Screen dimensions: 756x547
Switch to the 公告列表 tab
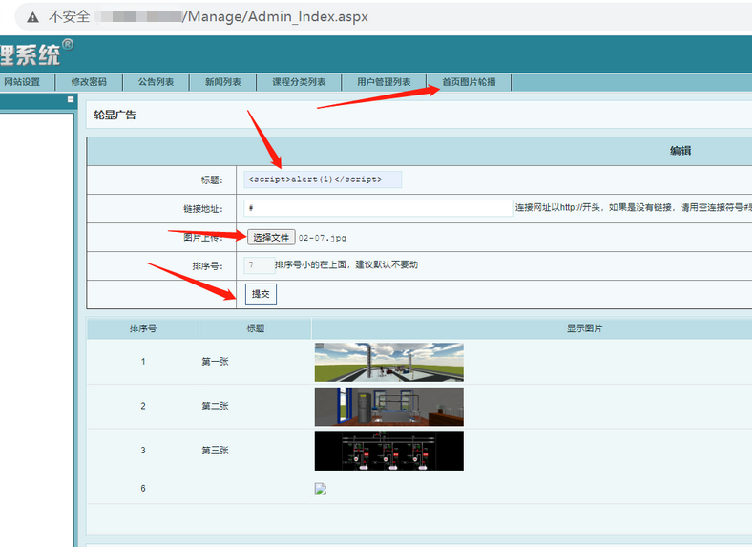pyautogui.click(x=156, y=82)
